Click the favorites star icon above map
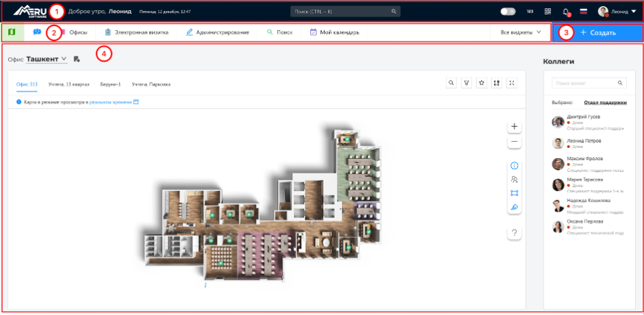 (x=482, y=83)
